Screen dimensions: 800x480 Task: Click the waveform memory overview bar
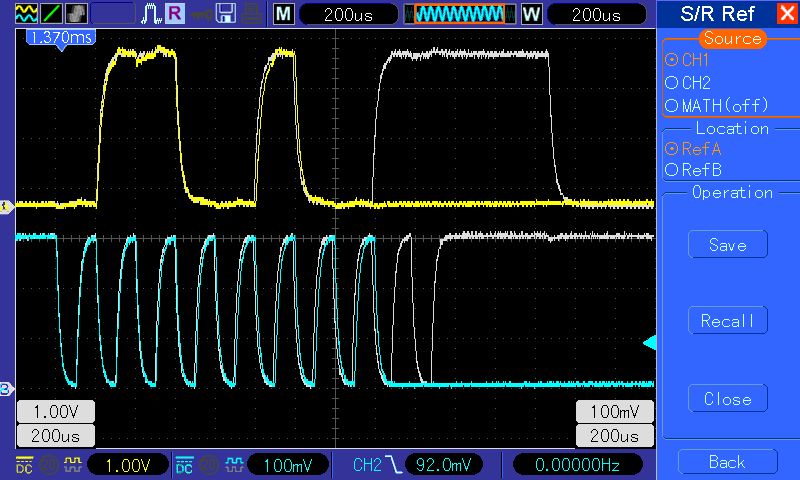coord(459,14)
